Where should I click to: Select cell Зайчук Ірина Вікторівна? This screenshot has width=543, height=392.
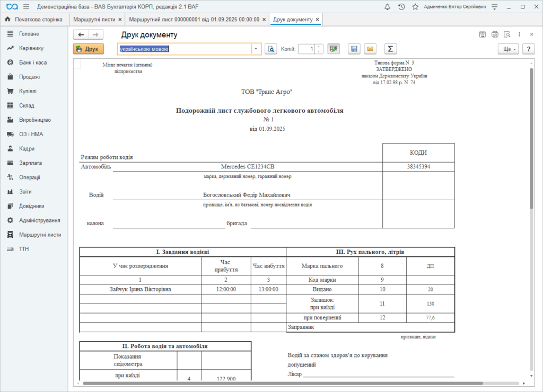pyautogui.click(x=140, y=289)
